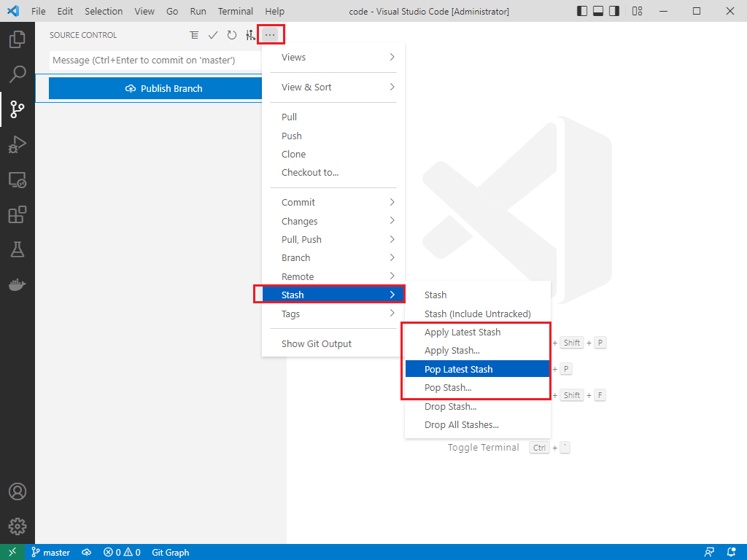
Task: Select Drop All Stashes...
Action: pyautogui.click(x=477, y=425)
